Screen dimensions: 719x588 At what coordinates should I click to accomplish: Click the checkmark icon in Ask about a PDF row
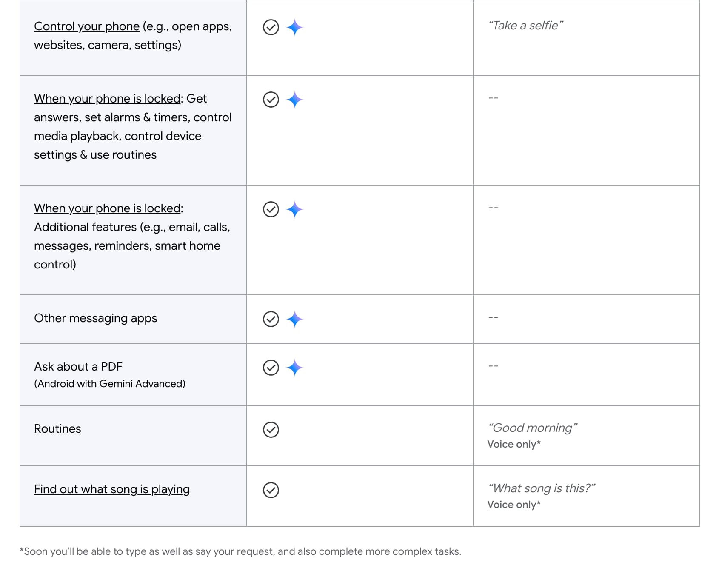[271, 368]
